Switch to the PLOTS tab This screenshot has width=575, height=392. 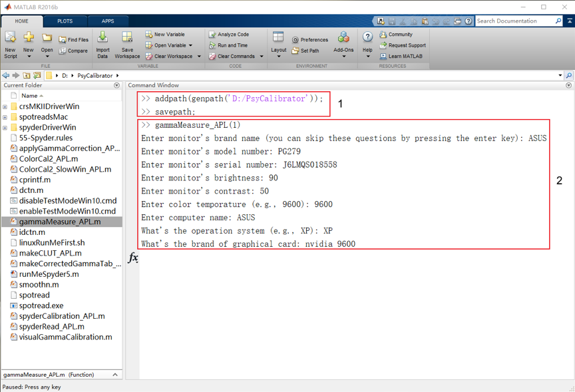pos(65,21)
